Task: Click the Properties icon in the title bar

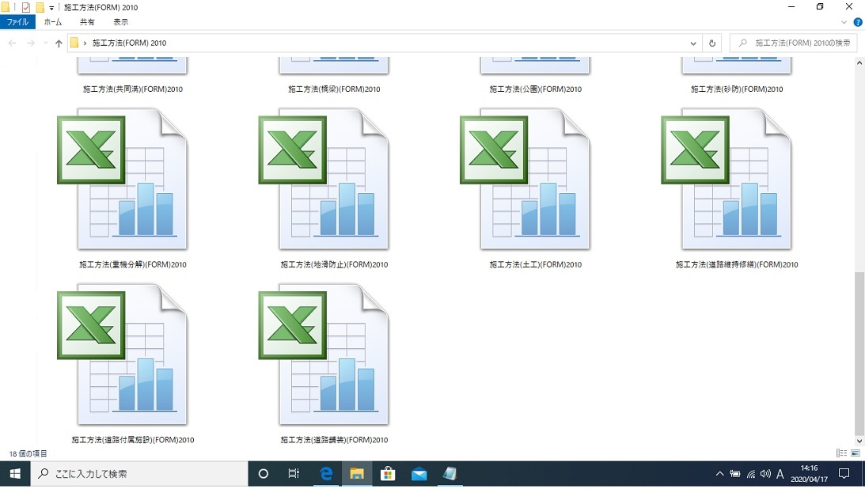Action: [26, 7]
